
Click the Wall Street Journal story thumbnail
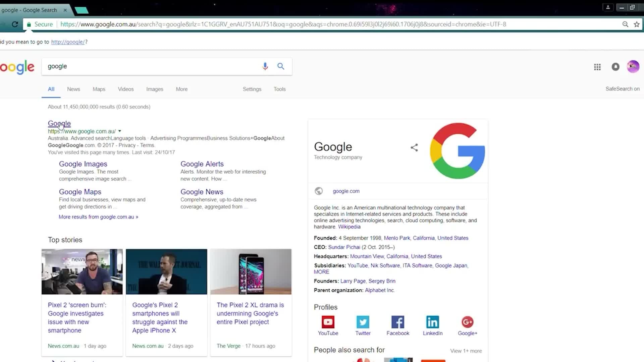166,271
